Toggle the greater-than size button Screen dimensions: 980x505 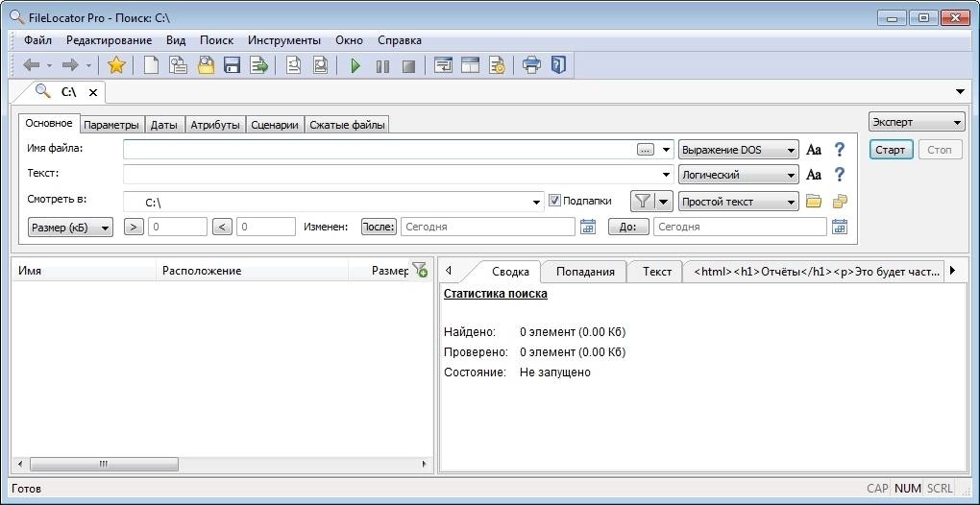pyautogui.click(x=134, y=228)
